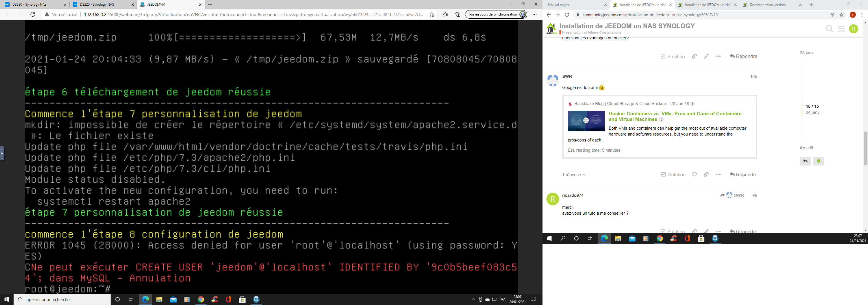Click the green notification bell in the timeline

tap(819, 161)
